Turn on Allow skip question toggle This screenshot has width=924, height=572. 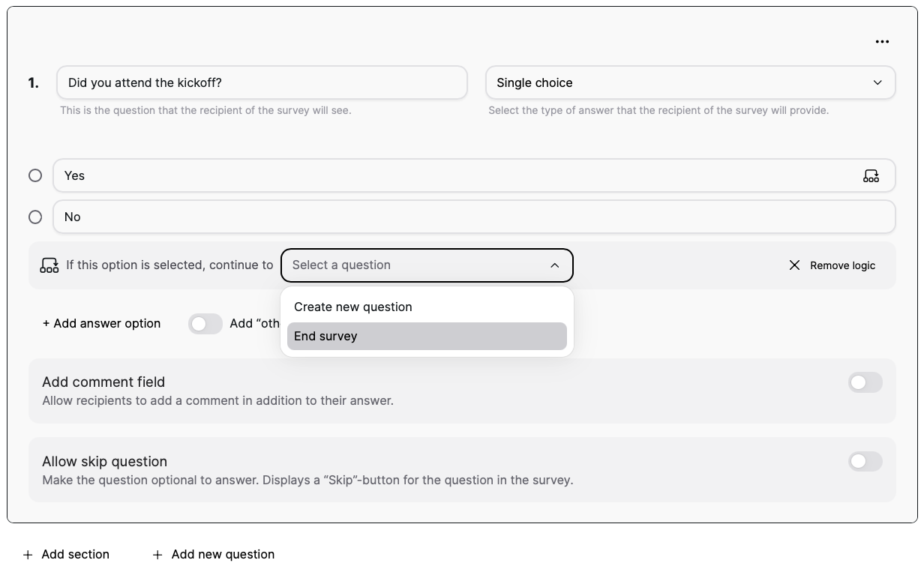click(865, 462)
